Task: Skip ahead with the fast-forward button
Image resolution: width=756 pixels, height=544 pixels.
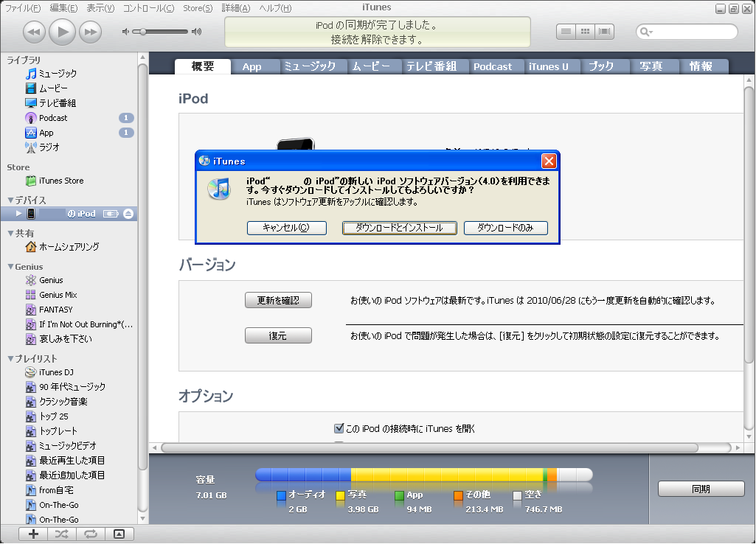Action: 91,32
